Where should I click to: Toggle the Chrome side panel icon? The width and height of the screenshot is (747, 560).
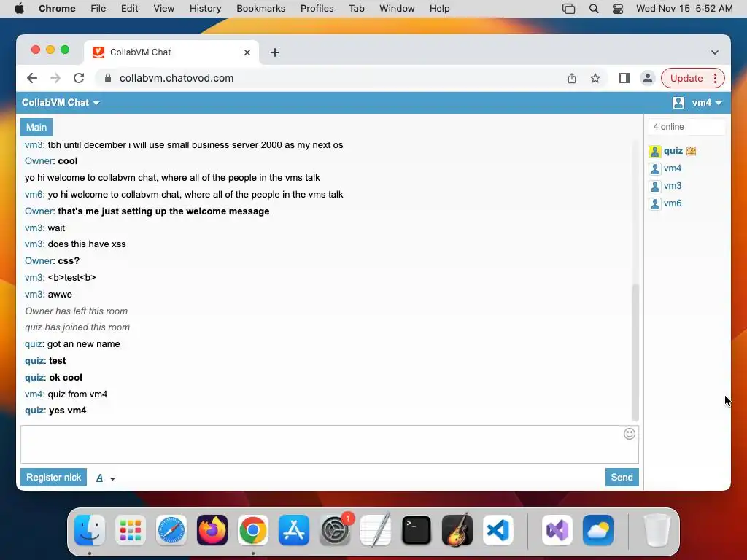tap(624, 78)
